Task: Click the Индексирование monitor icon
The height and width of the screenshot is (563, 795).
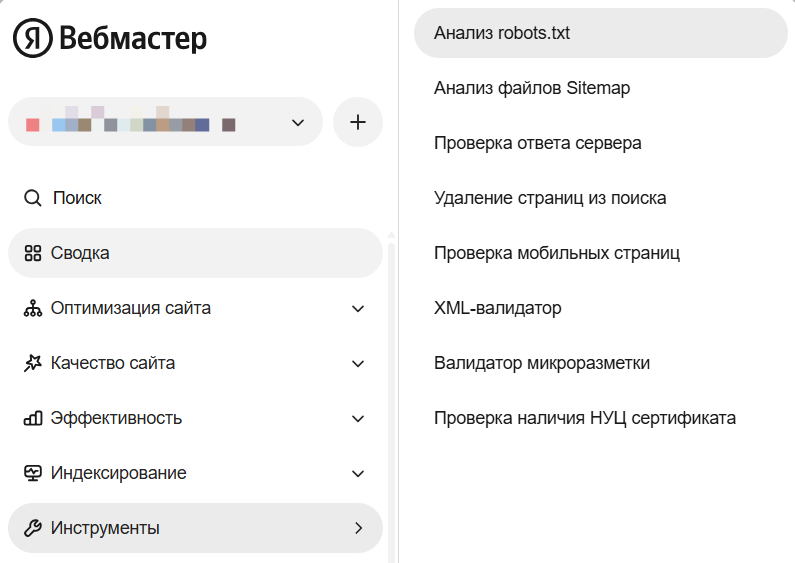Action: (x=32, y=473)
